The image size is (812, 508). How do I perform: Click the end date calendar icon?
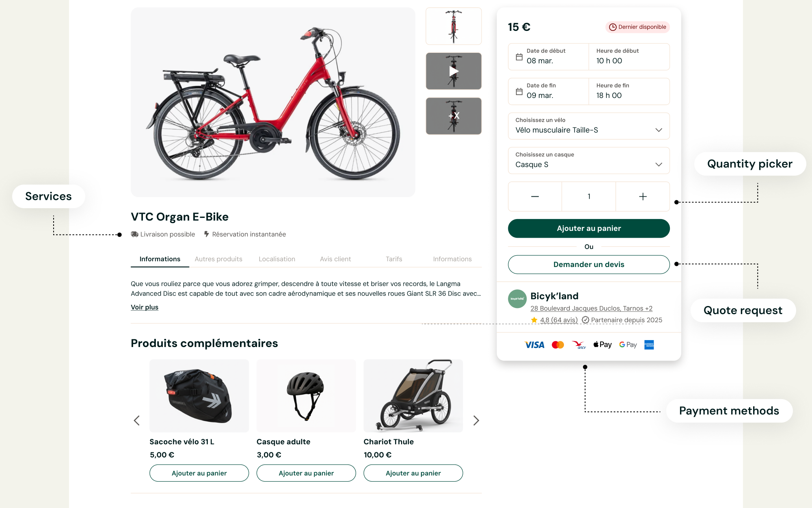pos(519,91)
